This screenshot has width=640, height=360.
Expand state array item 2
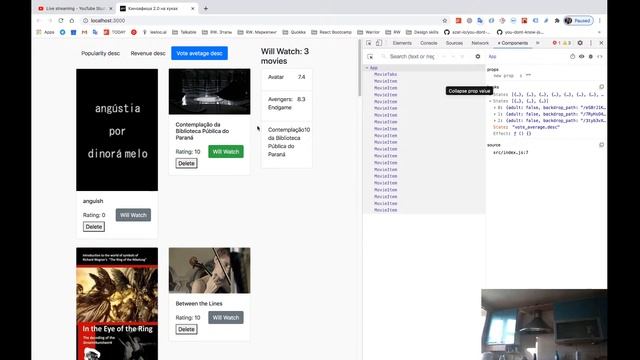coord(495,120)
